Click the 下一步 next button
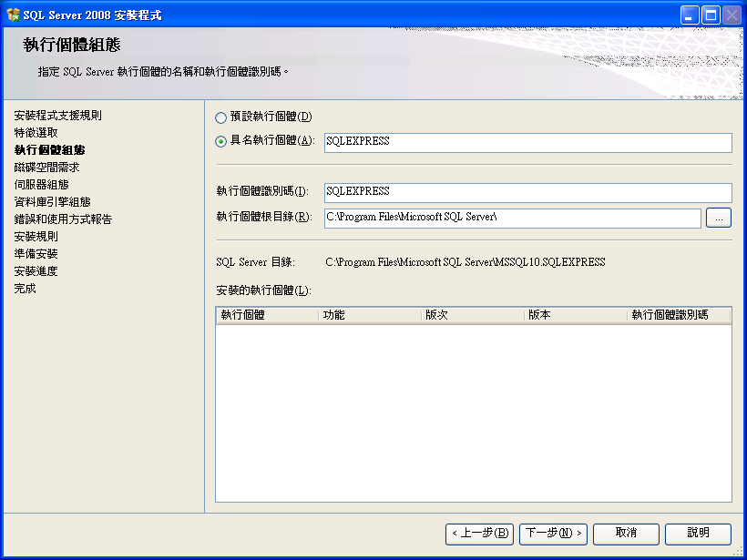The image size is (747, 560). [553, 534]
